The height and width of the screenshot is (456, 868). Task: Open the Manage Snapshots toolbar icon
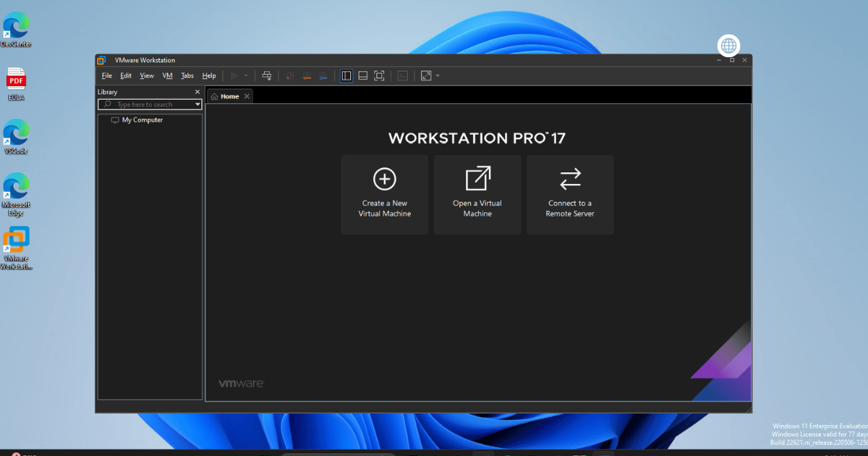pyautogui.click(x=323, y=75)
